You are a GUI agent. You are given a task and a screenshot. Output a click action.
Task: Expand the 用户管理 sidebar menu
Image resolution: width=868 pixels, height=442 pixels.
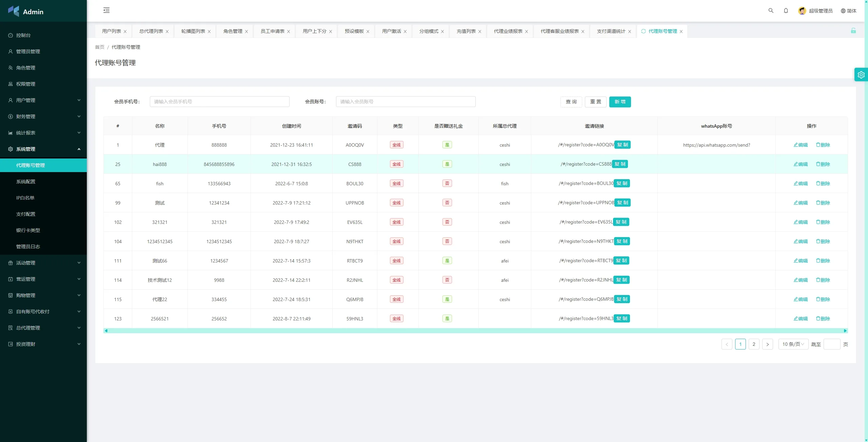pos(43,100)
